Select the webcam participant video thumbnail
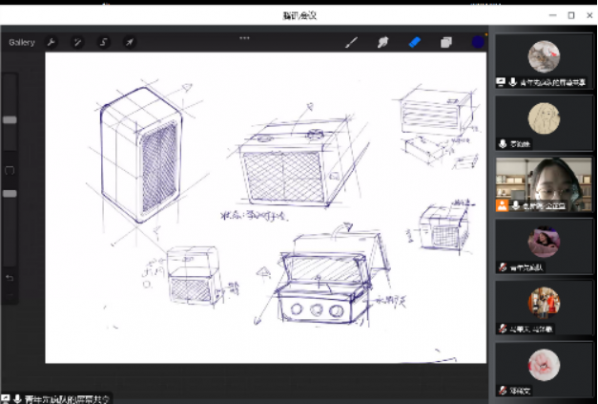The width and height of the screenshot is (598, 404). pos(543,185)
